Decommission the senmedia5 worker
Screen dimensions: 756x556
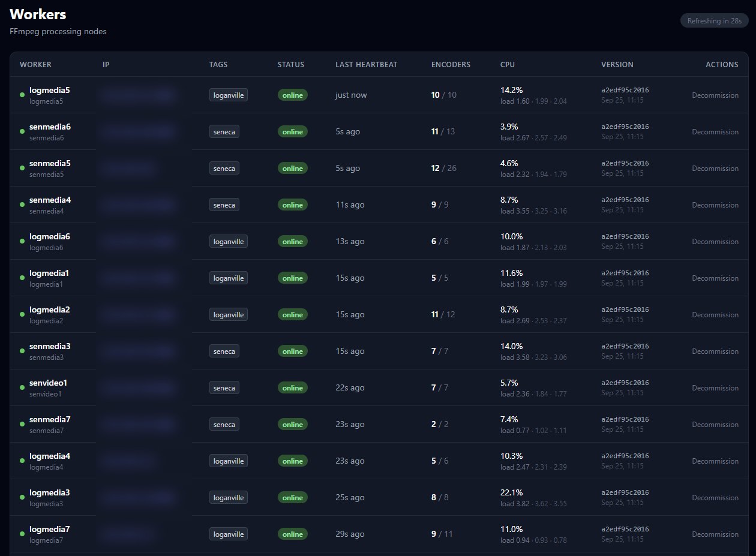(715, 169)
